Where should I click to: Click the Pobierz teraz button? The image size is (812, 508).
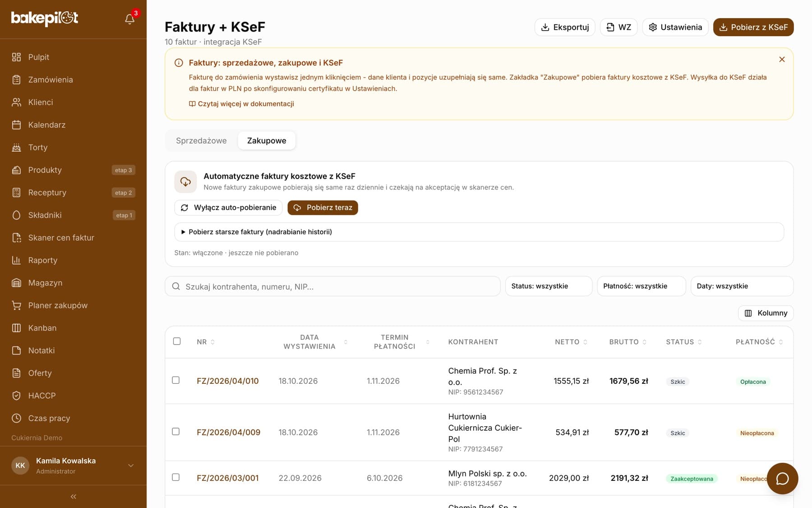tap(323, 208)
